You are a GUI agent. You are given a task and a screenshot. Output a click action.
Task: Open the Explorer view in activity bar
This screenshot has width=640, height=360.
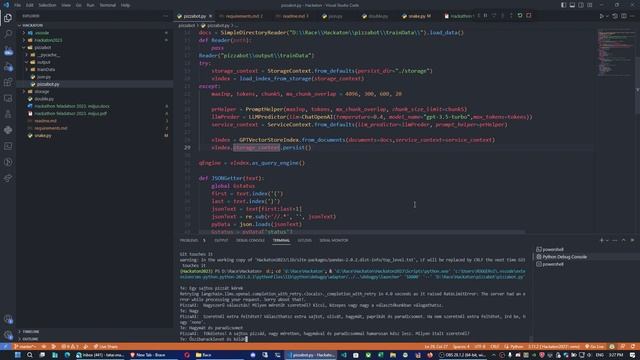(8, 18)
